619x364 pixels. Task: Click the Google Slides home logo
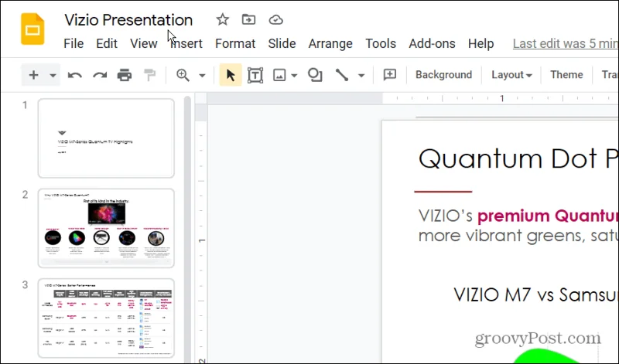click(x=32, y=29)
